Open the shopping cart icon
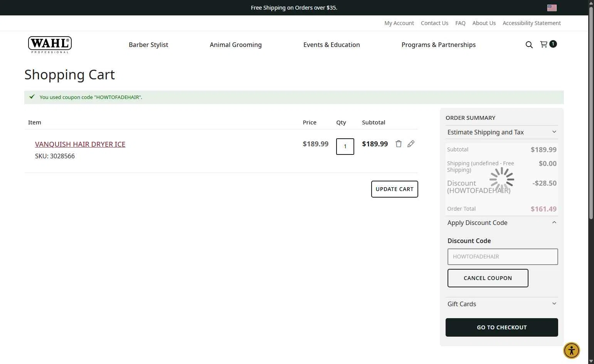This screenshot has width=594, height=364. point(544,44)
